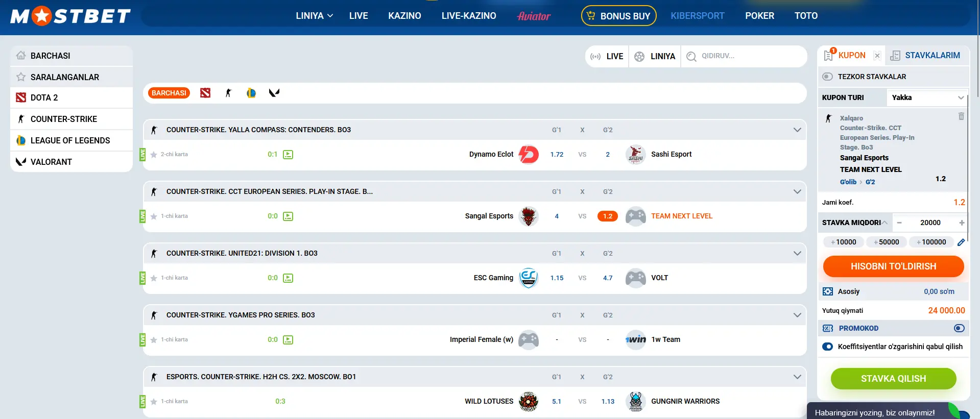Toggle Tezkor Stavkalar quick bets switch
Image resolution: width=980 pixels, height=419 pixels.
tap(827, 77)
